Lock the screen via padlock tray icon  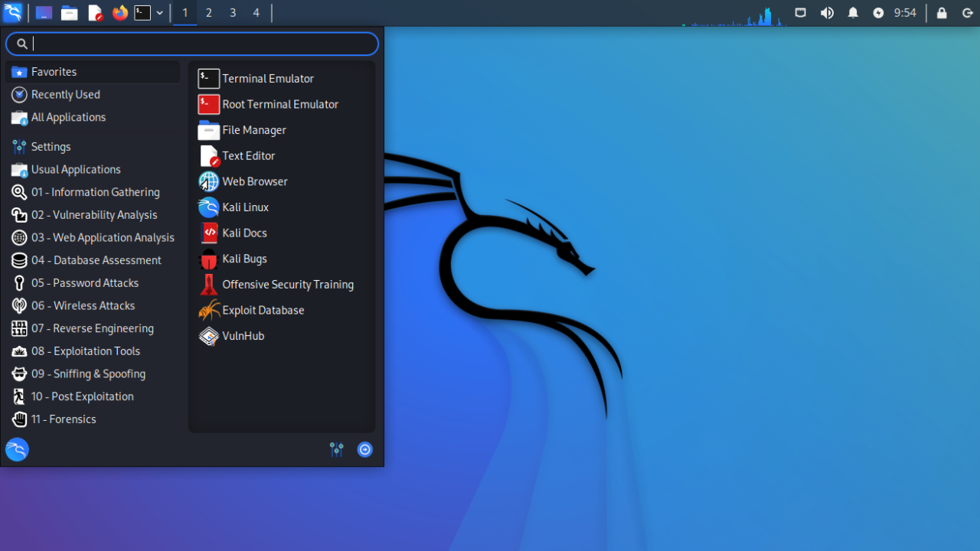point(942,12)
